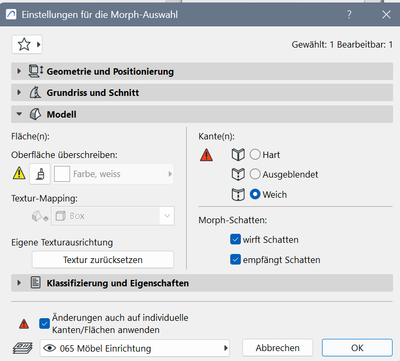
Task: Select the Hart edge radio button
Action: coord(255,154)
